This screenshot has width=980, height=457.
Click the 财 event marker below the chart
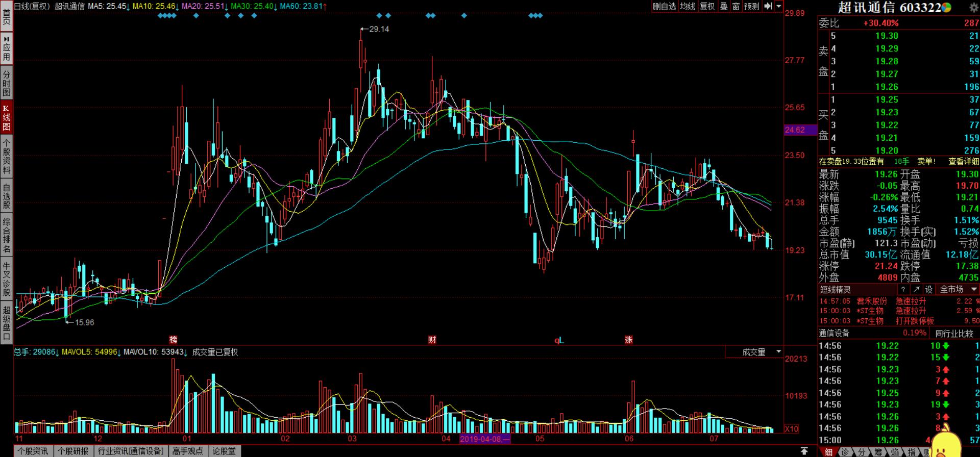432,340
